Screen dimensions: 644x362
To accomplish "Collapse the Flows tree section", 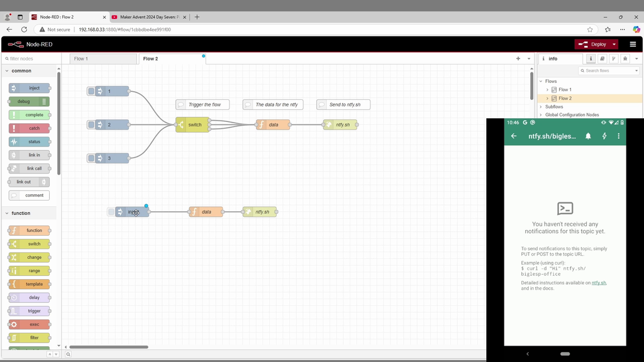I will pos(541,81).
